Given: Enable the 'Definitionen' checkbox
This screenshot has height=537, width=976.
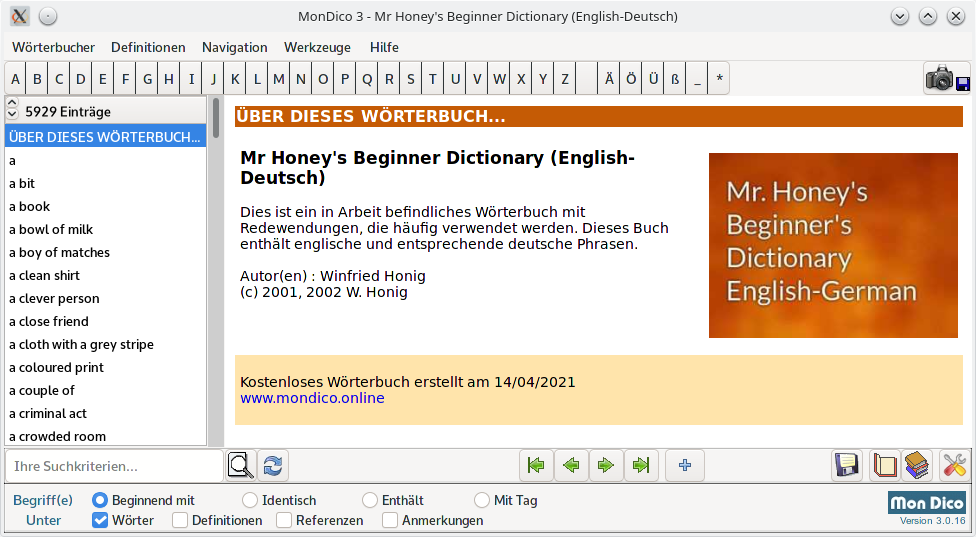Looking at the screenshot, I should (x=180, y=520).
